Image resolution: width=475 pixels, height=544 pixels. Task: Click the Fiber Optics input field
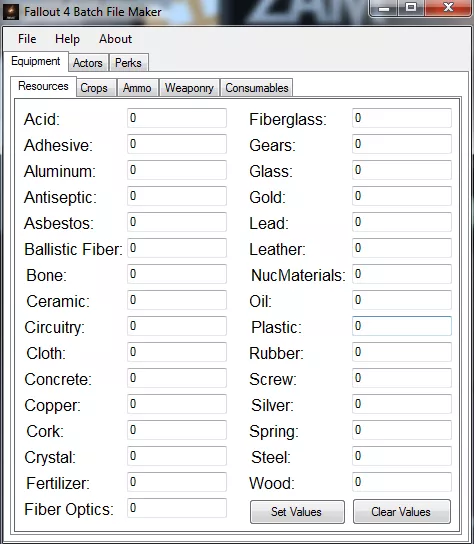[x=177, y=508]
